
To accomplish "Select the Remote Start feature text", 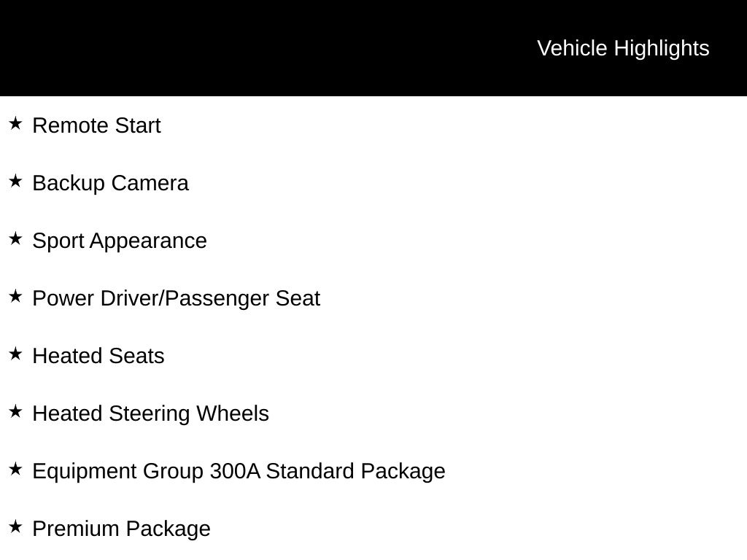I will (96, 125).
